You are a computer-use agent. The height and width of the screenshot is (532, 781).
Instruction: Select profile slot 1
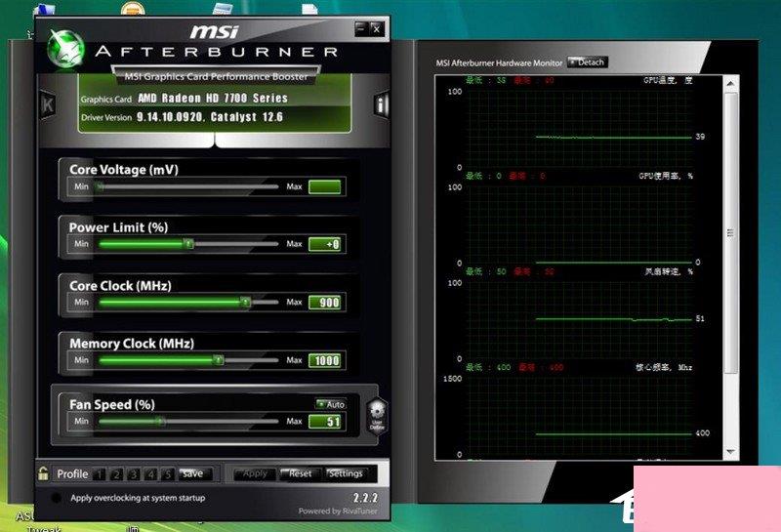pos(100,473)
